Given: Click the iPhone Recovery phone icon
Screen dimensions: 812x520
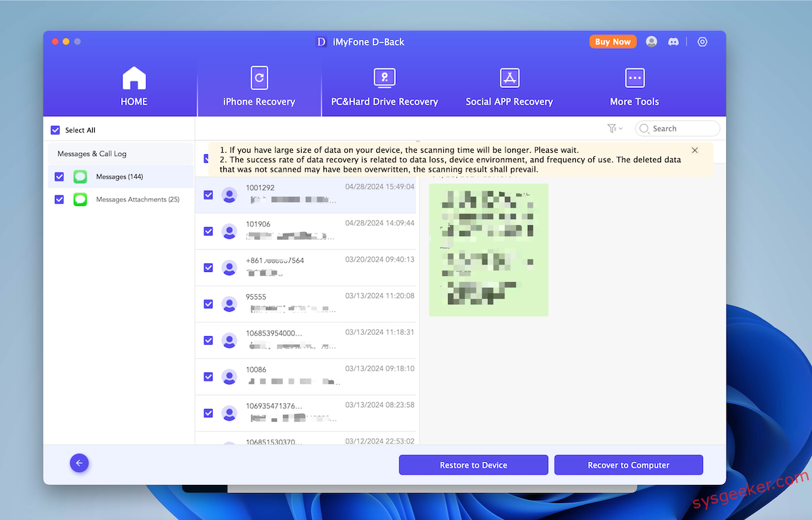Looking at the screenshot, I should 259,78.
